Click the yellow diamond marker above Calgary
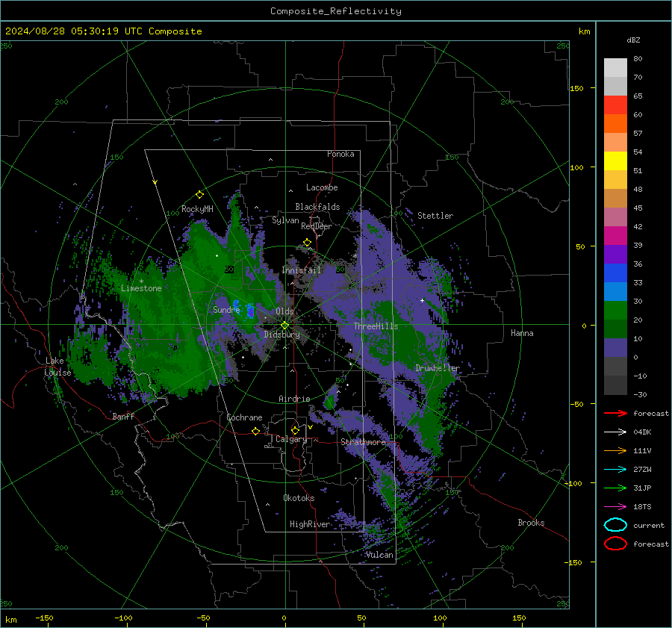 [295, 430]
